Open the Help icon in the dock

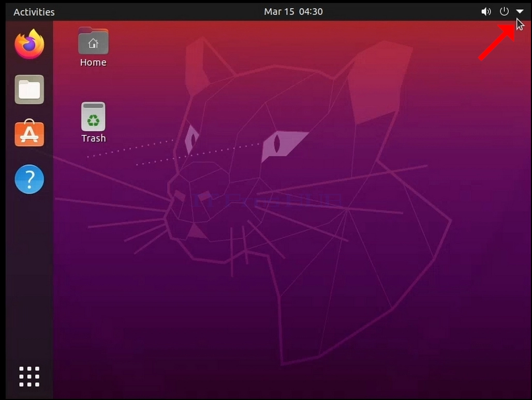(29, 179)
